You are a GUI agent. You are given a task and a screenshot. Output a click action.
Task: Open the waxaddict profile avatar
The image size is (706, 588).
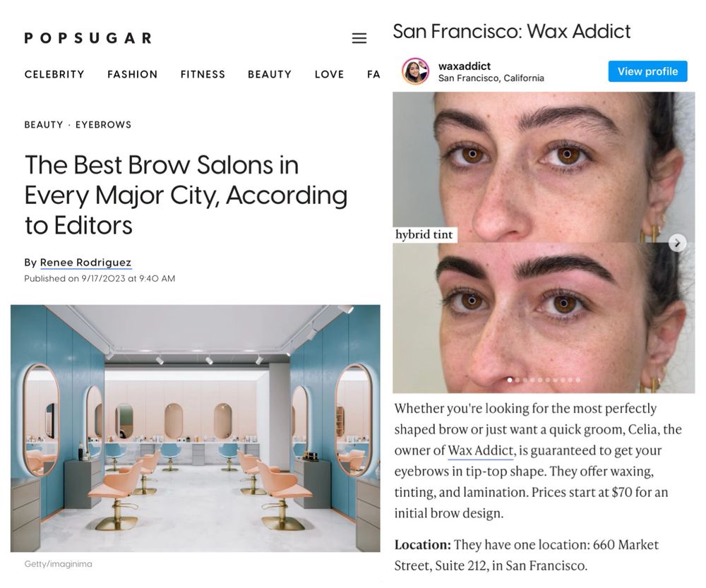click(414, 71)
